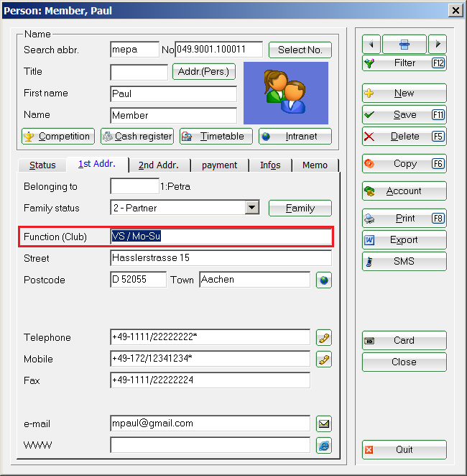Compose e-mail with the envelope icon
This screenshot has width=467, height=476.
pyautogui.click(x=324, y=424)
